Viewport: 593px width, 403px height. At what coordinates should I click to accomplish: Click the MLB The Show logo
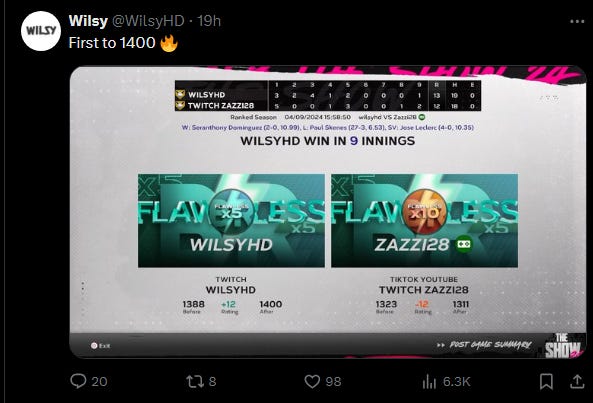(562, 346)
